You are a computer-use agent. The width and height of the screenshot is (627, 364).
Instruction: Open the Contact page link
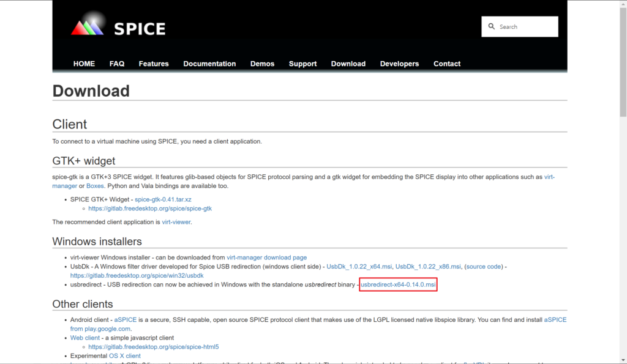click(x=447, y=64)
